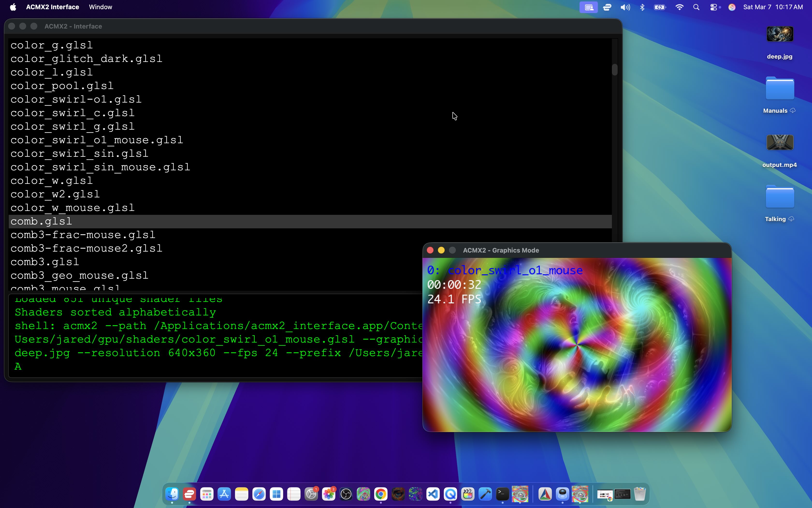Viewport: 812px width, 508px height.
Task: Launch Safari from the Dock
Action: (259, 494)
